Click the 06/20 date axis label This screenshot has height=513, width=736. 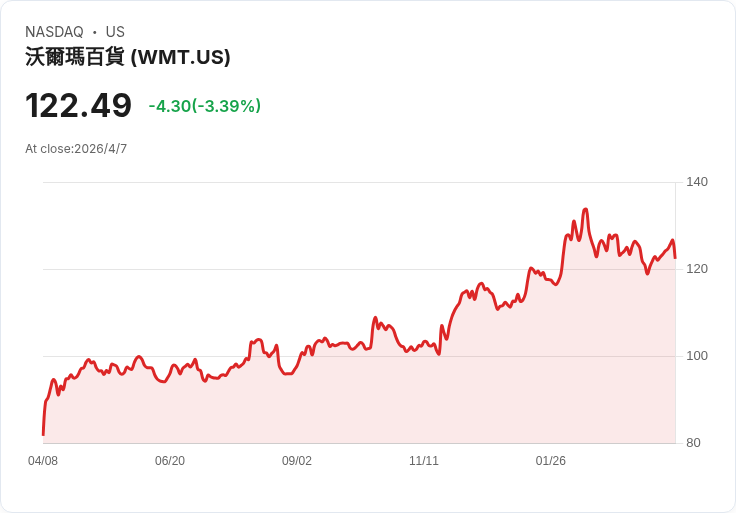click(x=170, y=461)
